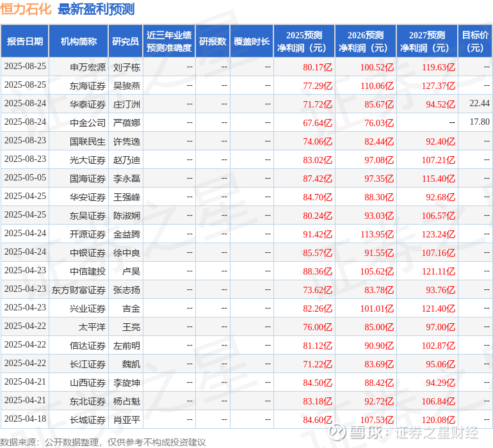Click the 研究员 column header
The width and height of the screenshot is (493, 448).
point(125,41)
